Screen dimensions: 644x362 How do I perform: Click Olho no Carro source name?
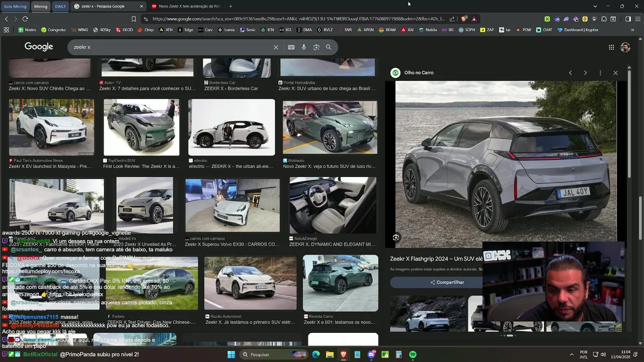[419, 73]
